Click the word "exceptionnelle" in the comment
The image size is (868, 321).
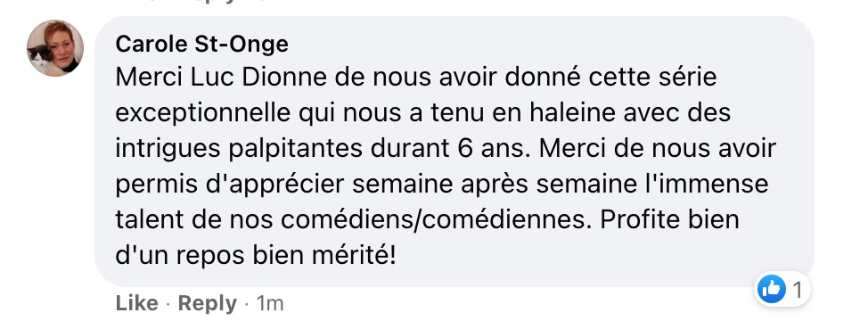[x=202, y=113]
